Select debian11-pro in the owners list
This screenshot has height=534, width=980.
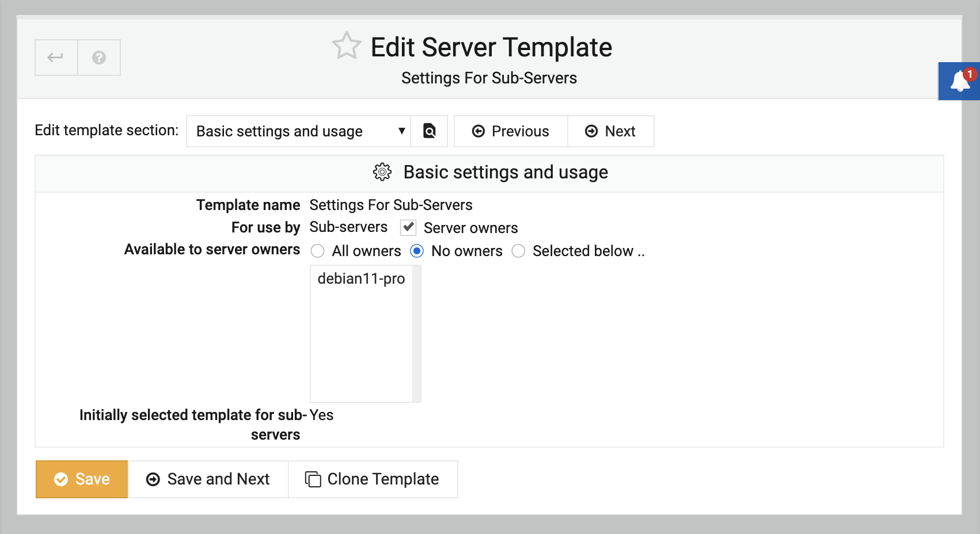coord(361,279)
